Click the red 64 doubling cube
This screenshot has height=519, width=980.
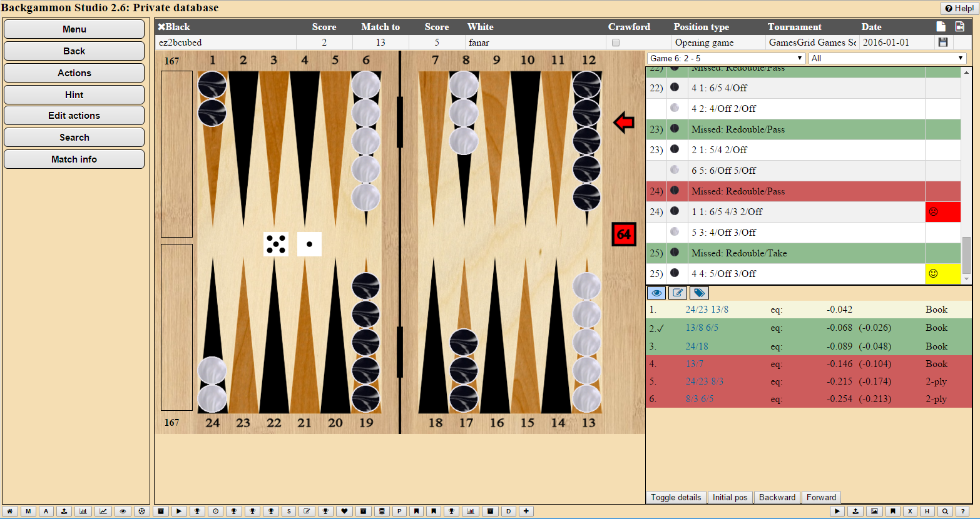click(x=623, y=234)
